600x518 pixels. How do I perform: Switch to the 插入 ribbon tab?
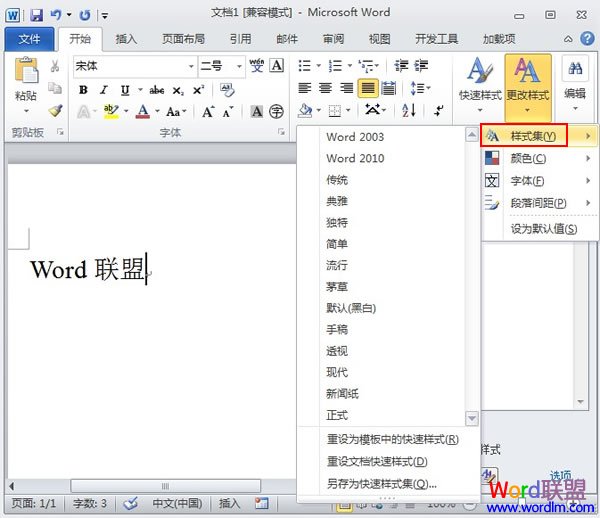126,39
